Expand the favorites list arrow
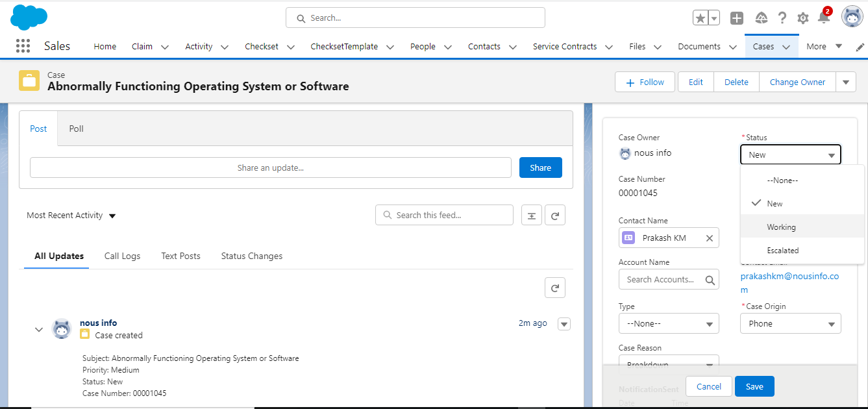 click(x=714, y=18)
